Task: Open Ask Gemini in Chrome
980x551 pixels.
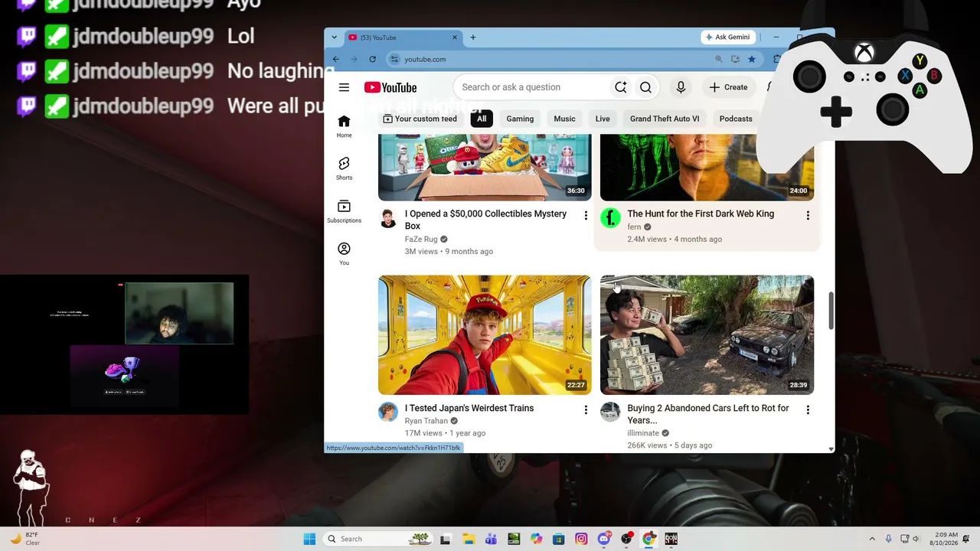Action: pos(728,37)
